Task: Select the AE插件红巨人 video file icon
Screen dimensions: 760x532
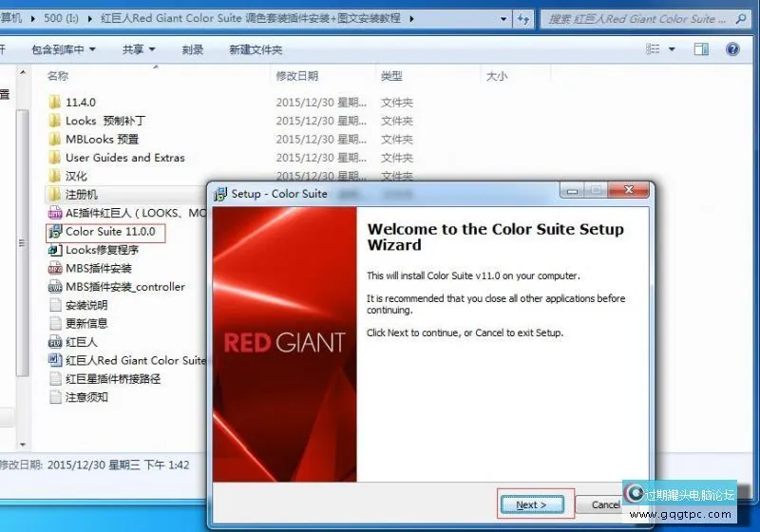Action: 55,213
